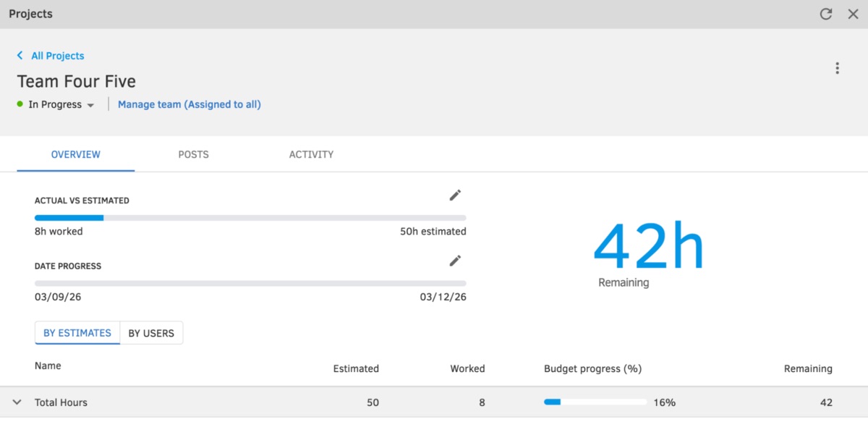Screen dimensions: 868x422
Task: Click the Actual vs Estimated progress bar
Action: tap(250, 217)
